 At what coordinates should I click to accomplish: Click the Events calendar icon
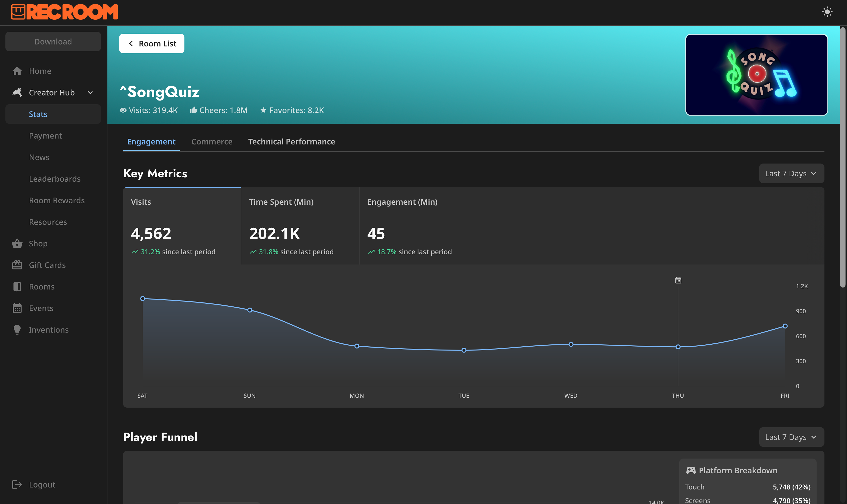click(x=17, y=308)
